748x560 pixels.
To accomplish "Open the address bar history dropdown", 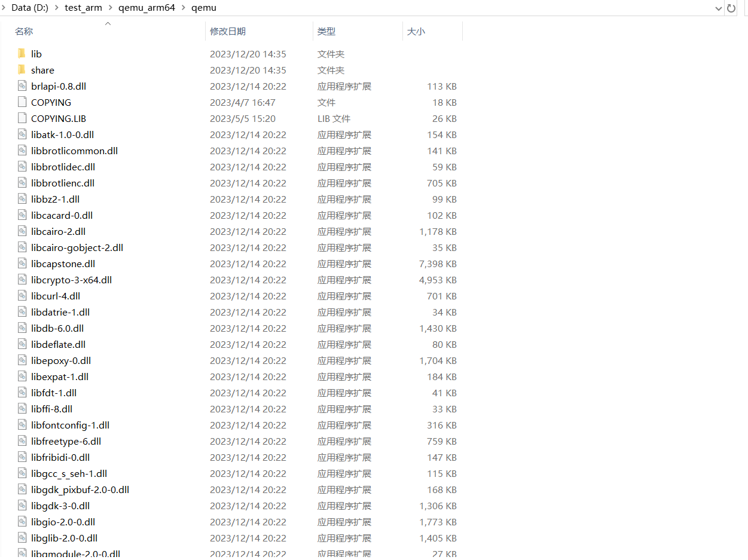I will coord(719,8).
